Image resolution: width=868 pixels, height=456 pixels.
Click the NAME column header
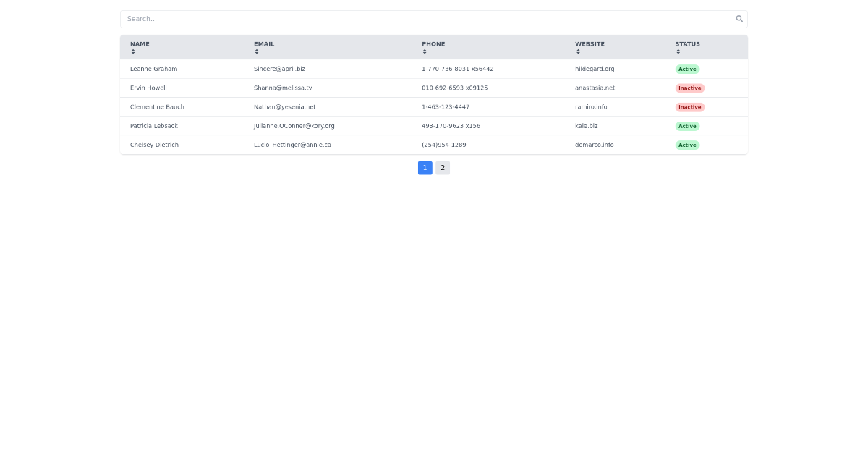[x=140, y=44]
